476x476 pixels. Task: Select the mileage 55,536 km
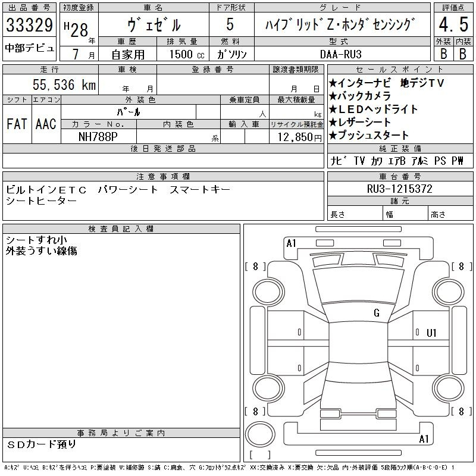[64, 84]
